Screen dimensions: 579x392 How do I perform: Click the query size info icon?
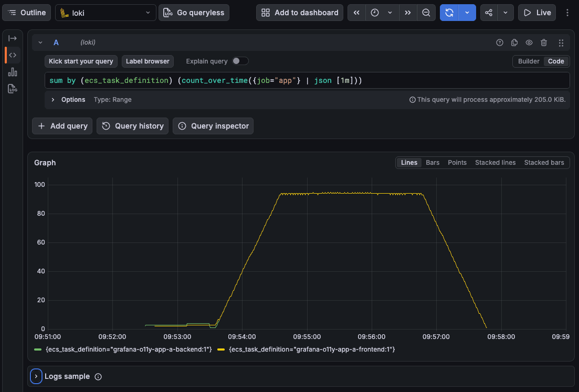click(413, 100)
